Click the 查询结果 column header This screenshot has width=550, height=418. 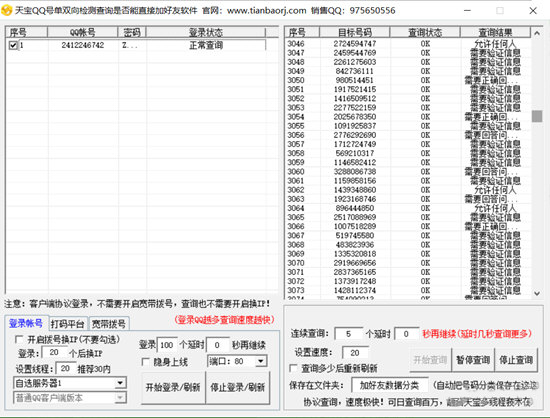495,32
